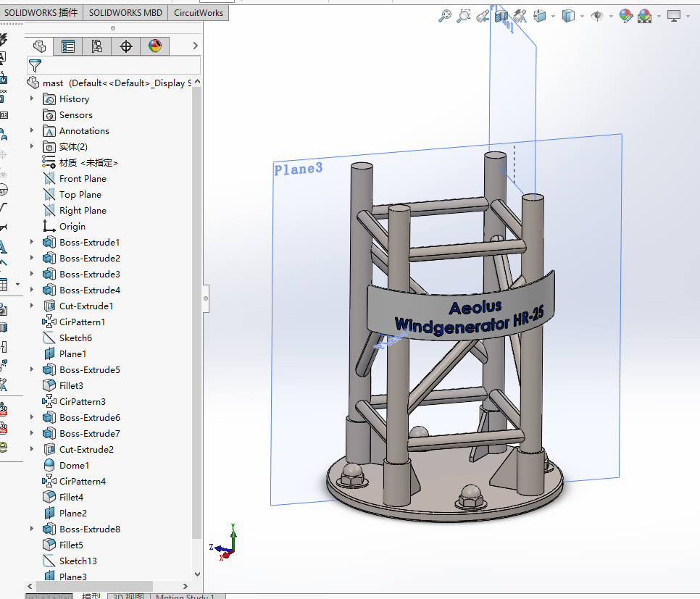The width and height of the screenshot is (700, 599).
Task: Open the CircuitWorks tab
Action: 199,12
